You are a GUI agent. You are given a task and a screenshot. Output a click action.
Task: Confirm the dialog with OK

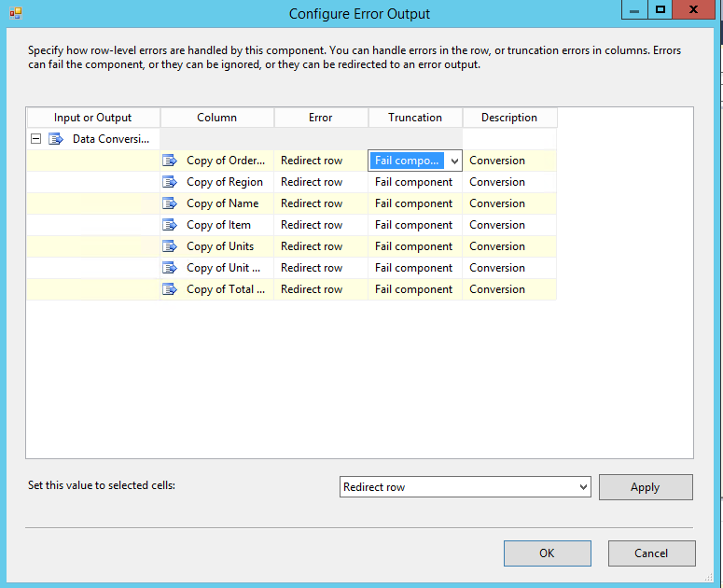[x=547, y=553]
